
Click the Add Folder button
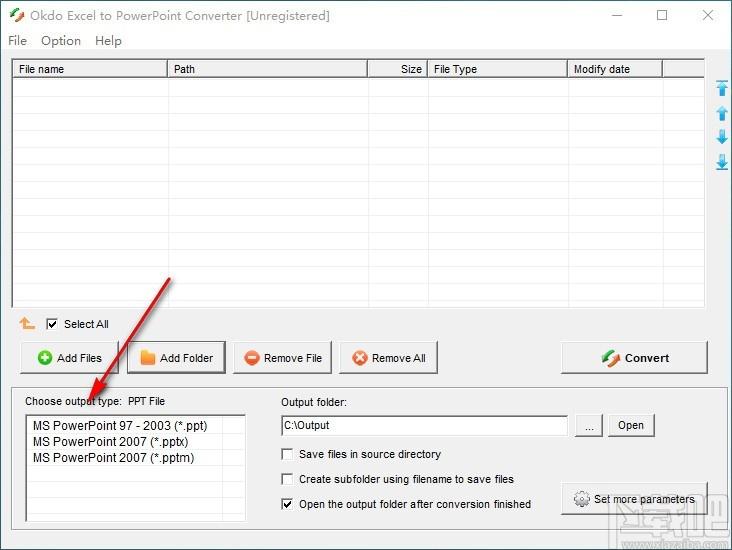pyautogui.click(x=176, y=358)
